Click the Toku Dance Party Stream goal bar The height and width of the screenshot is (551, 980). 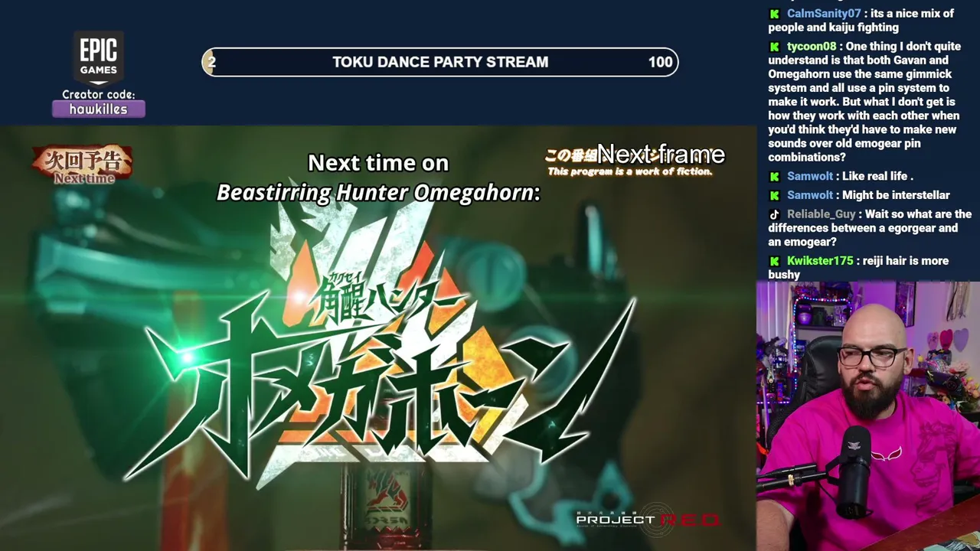click(440, 62)
